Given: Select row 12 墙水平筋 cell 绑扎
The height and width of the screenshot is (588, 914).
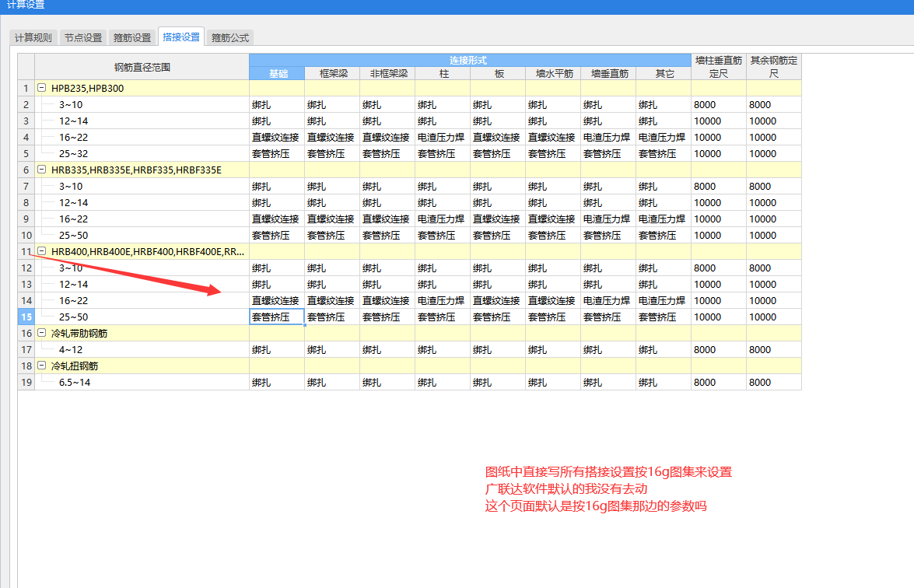Looking at the screenshot, I should tap(553, 268).
